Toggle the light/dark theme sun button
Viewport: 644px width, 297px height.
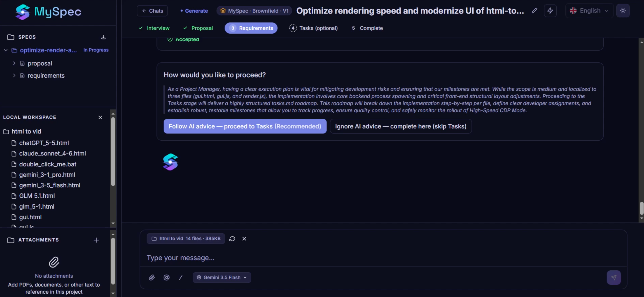tap(623, 11)
